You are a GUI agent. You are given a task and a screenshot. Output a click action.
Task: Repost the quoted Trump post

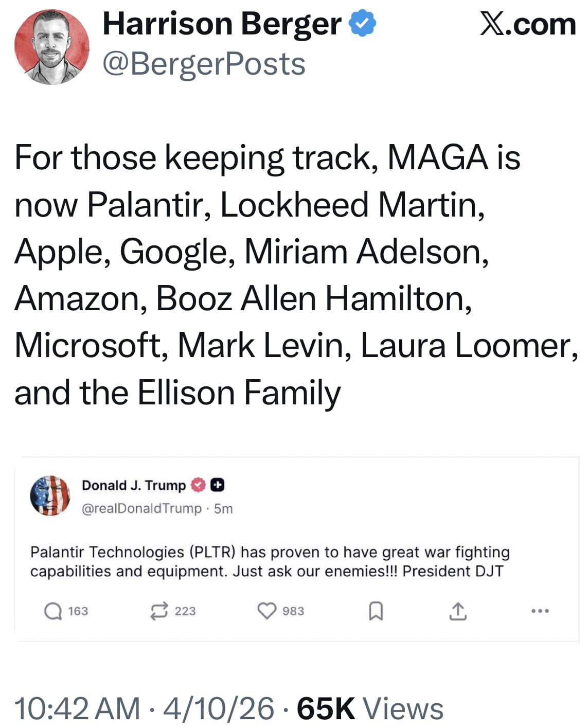point(158,611)
